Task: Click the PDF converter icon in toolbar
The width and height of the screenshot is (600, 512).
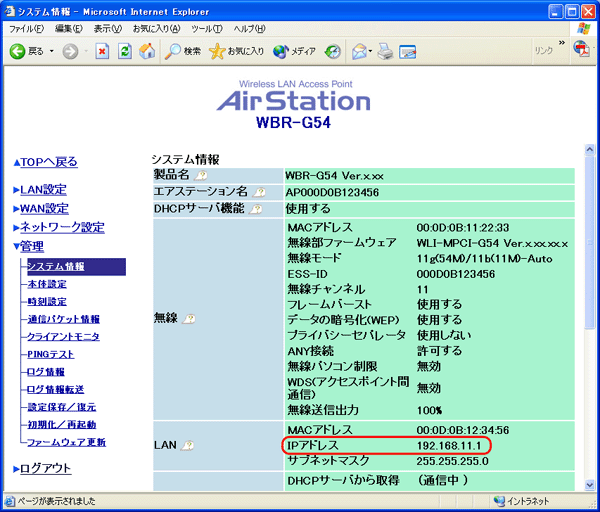Action: tap(581, 49)
